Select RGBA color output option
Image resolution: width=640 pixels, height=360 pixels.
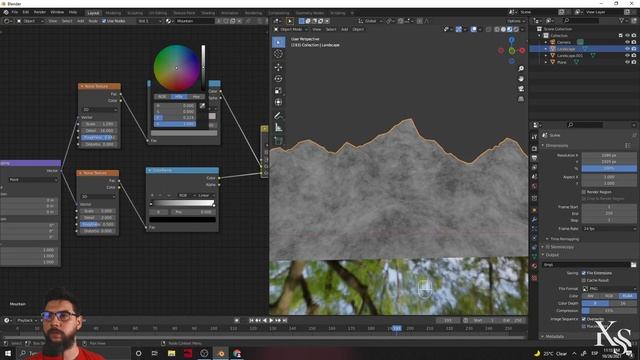pos(627,296)
